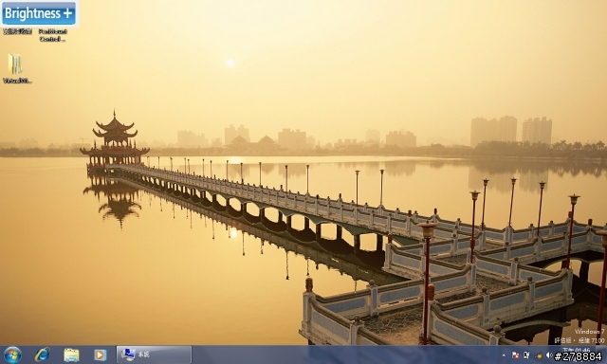Image resolution: width=607 pixels, height=364 pixels.
Task: Launch Internet Explorer from the taskbar
Action: click(x=42, y=355)
